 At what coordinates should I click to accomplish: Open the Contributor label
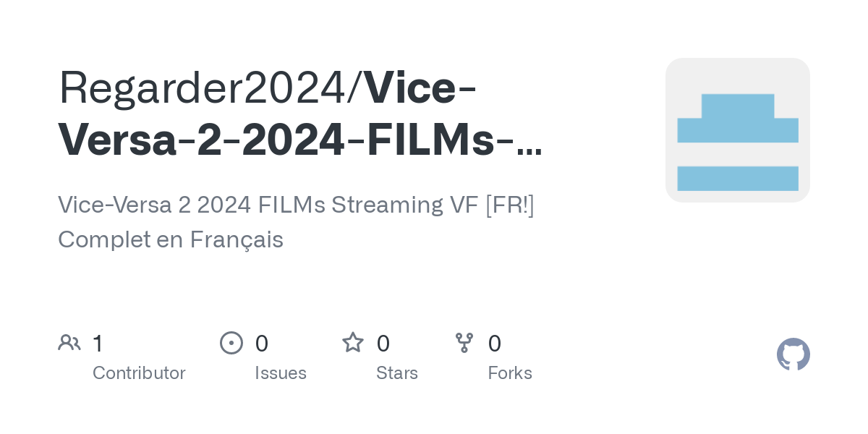click(139, 373)
